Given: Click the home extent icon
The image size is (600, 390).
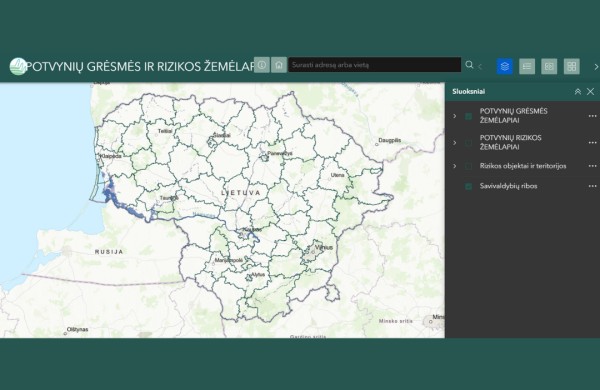Looking at the screenshot, I should coord(279,65).
